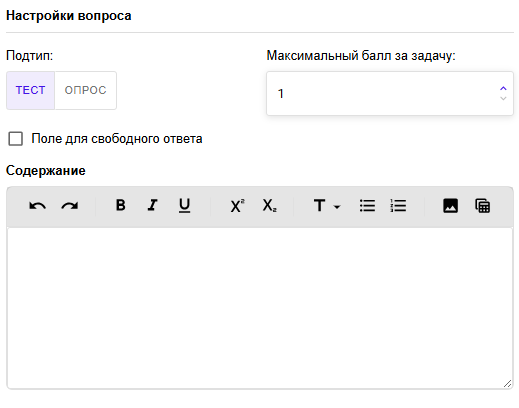Apply superscript formatting
519x408 pixels.
click(237, 206)
